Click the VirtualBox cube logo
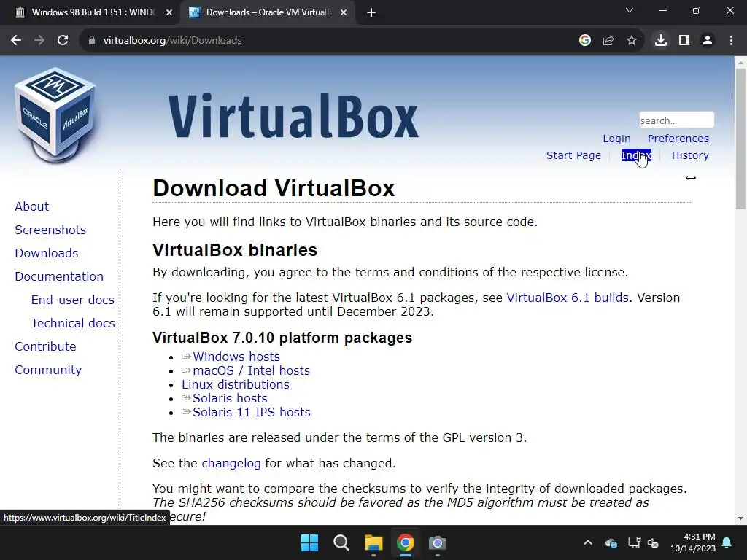Image resolution: width=747 pixels, height=560 pixels. [55, 115]
